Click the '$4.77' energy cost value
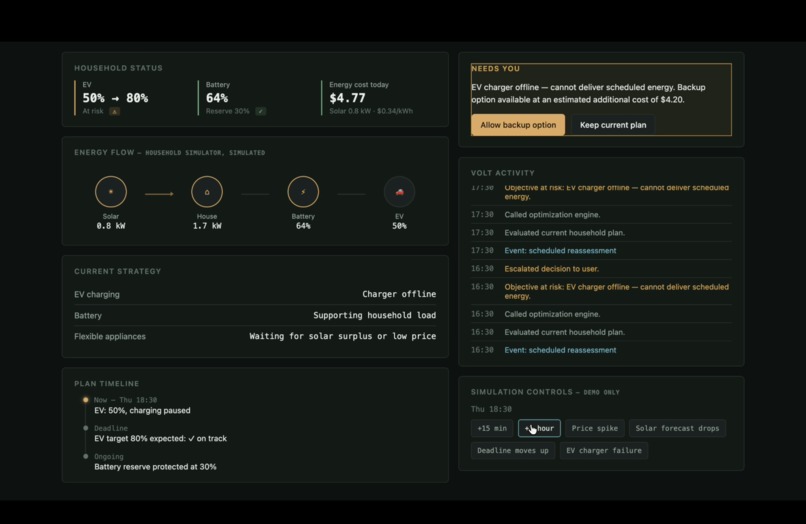This screenshot has height=524, width=806. coord(347,98)
